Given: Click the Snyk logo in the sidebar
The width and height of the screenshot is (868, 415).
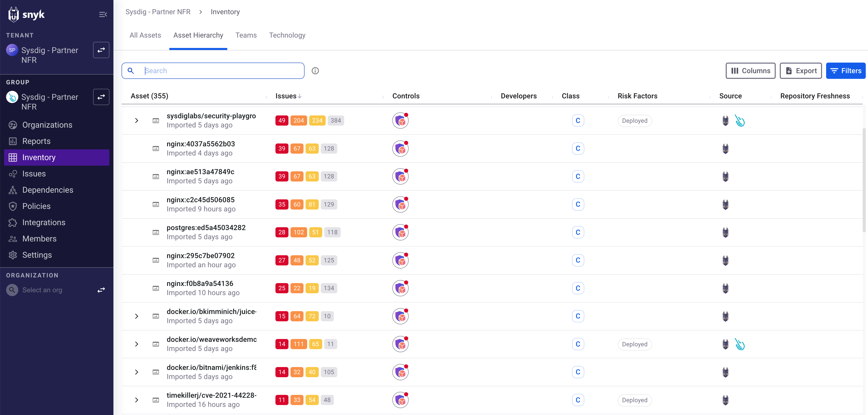Looking at the screenshot, I should click(x=26, y=14).
